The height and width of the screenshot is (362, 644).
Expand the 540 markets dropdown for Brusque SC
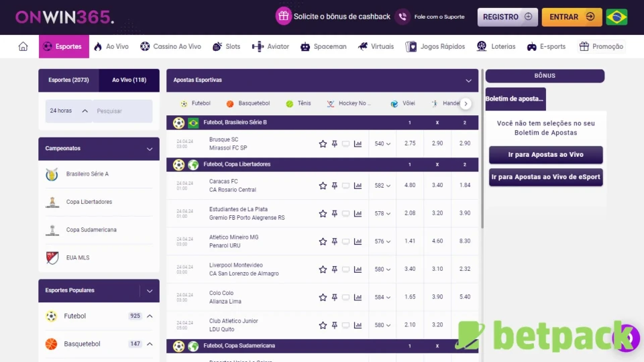pos(382,143)
